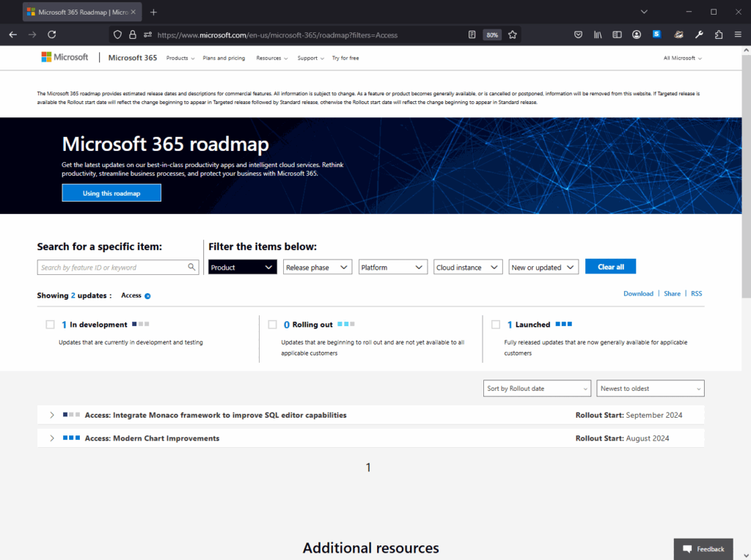Reload the page with refresh icon
Viewport: 751px width, 560px height.
(x=52, y=34)
